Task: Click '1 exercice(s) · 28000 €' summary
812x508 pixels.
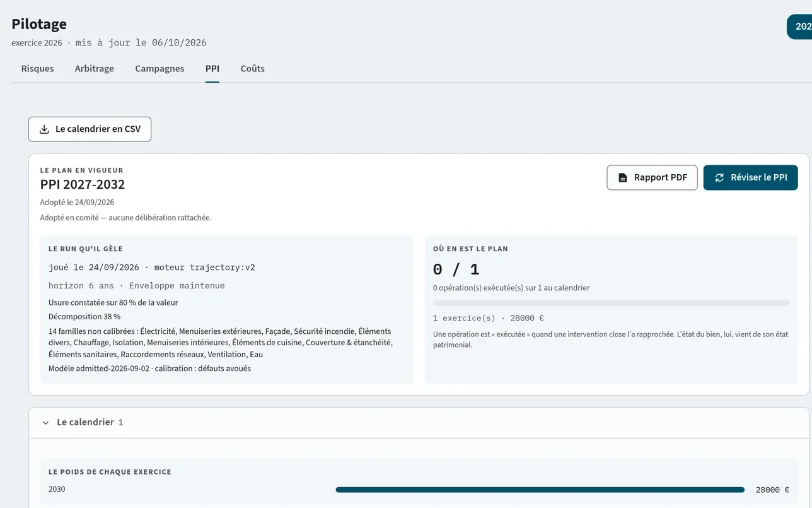Action: [x=489, y=318]
